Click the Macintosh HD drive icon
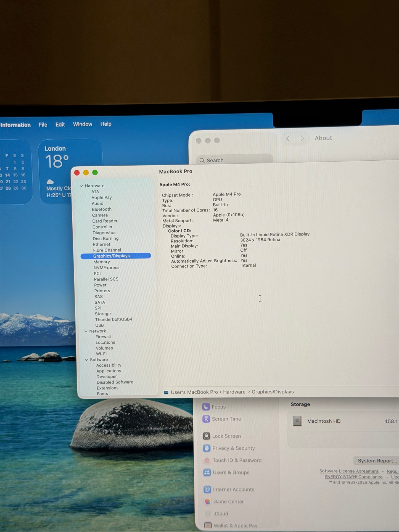Screen dimensions: 399x532 pyautogui.click(x=297, y=421)
